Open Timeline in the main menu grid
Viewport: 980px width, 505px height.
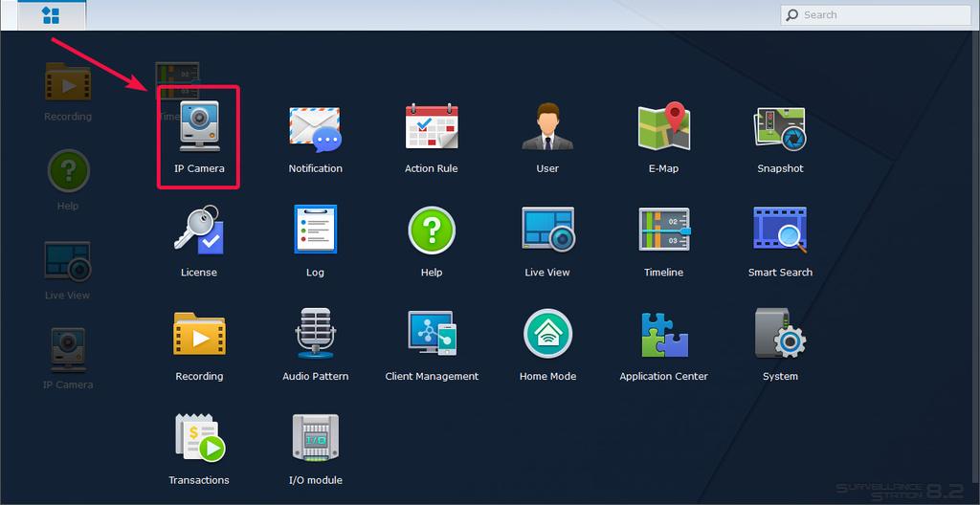click(x=664, y=230)
